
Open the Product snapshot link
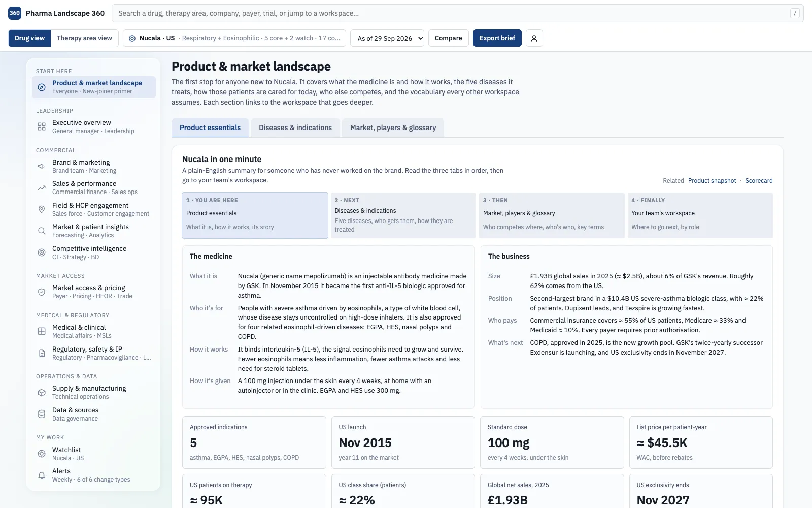(712, 181)
